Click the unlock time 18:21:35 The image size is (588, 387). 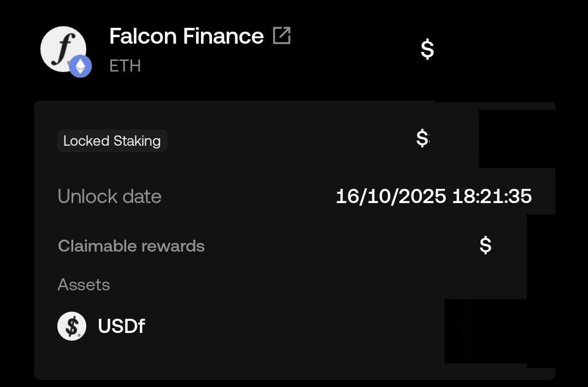click(x=492, y=197)
